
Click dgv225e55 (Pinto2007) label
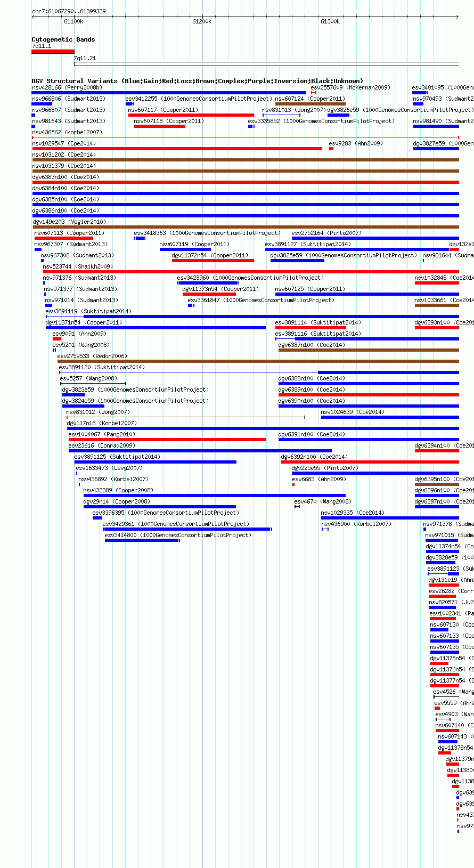click(325, 468)
